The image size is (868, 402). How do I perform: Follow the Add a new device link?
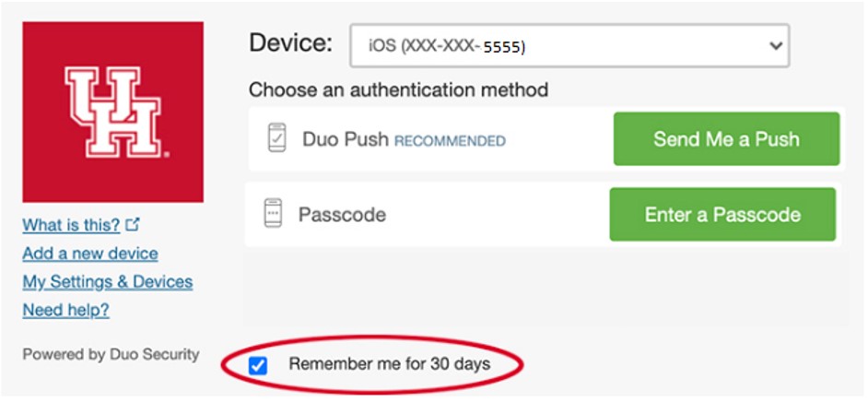pyautogui.click(x=90, y=254)
